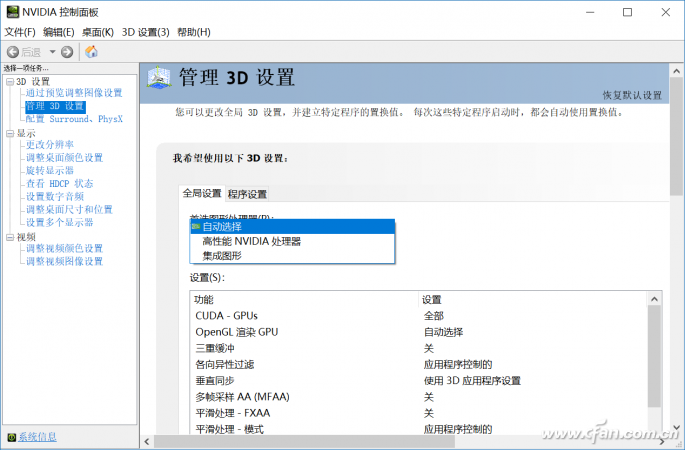
Task: Collapse the 3D 设置 tree node
Action: click(x=10, y=82)
